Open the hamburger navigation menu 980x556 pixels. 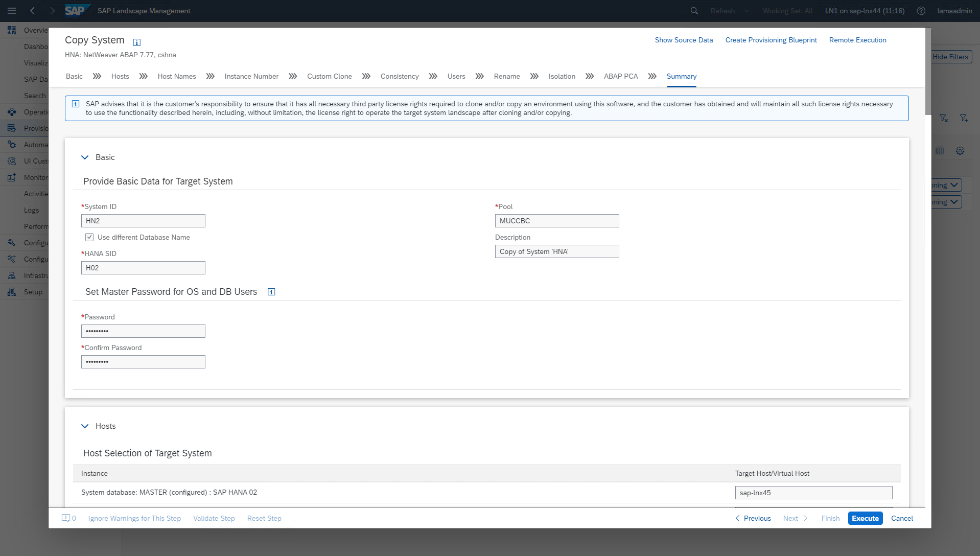click(x=12, y=11)
